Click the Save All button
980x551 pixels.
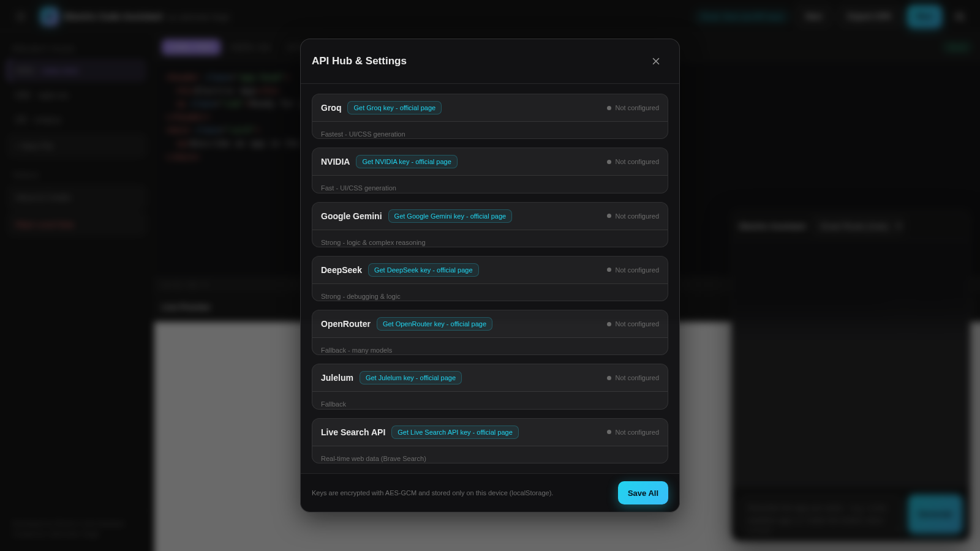(643, 493)
